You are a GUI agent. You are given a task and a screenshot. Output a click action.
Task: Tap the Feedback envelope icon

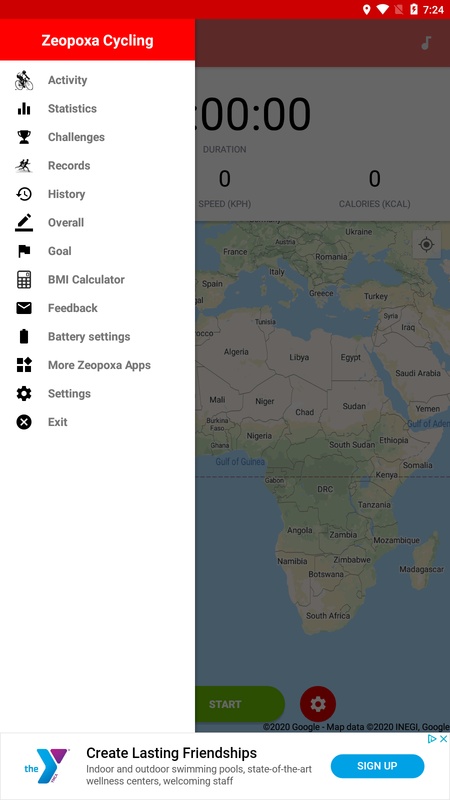[23, 308]
